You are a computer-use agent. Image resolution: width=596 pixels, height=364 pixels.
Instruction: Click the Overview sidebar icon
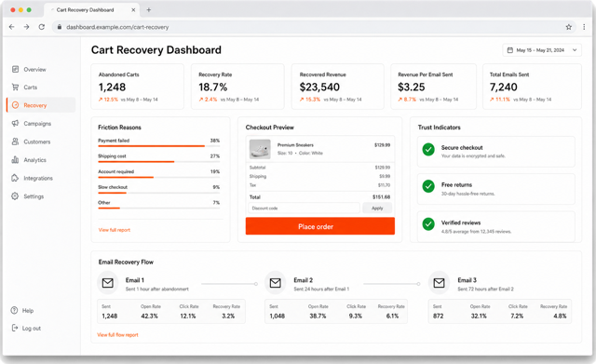[15, 69]
